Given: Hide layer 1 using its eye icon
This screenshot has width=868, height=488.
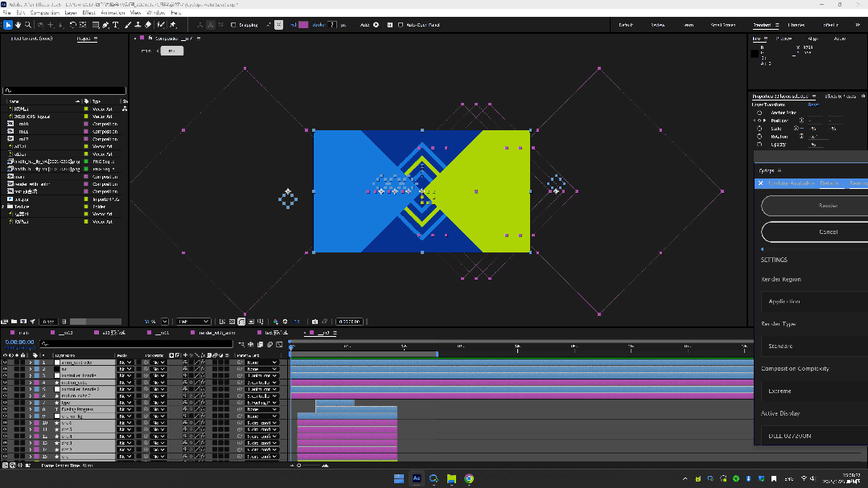Looking at the screenshot, I should point(5,363).
